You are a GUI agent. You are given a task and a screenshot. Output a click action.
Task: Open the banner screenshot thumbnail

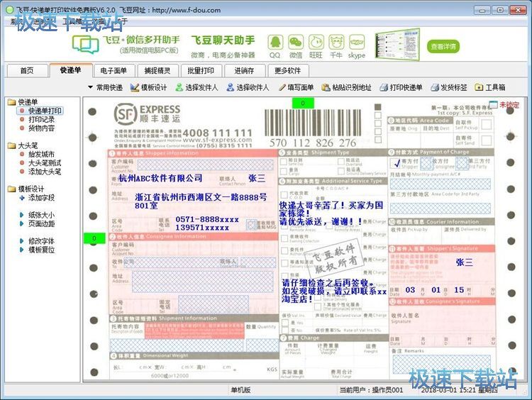tap(397, 45)
